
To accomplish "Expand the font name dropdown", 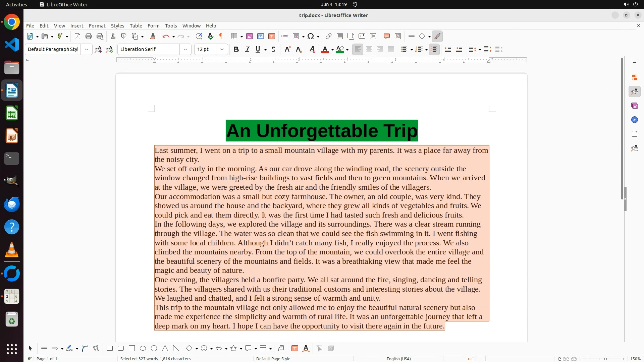I will pos(185,50).
